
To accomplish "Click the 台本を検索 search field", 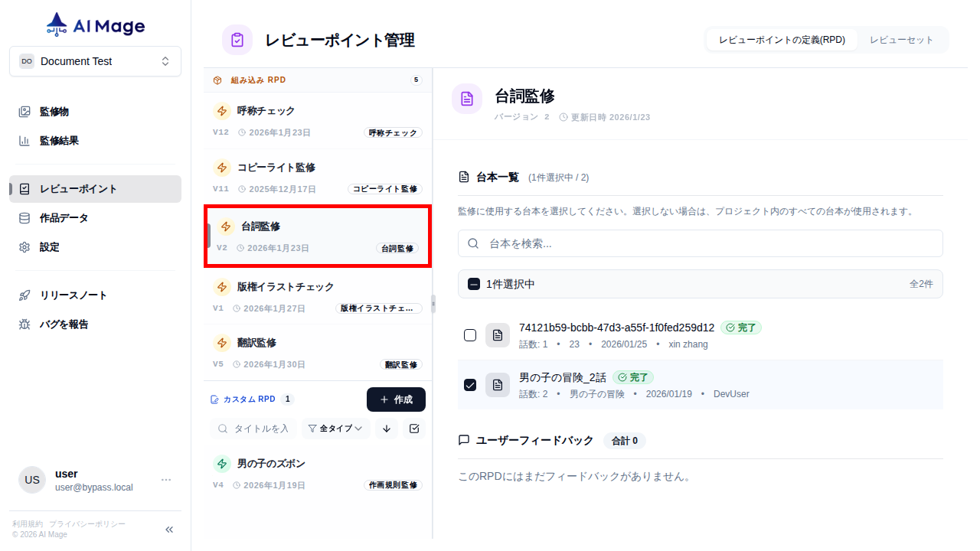I will 701,243.
